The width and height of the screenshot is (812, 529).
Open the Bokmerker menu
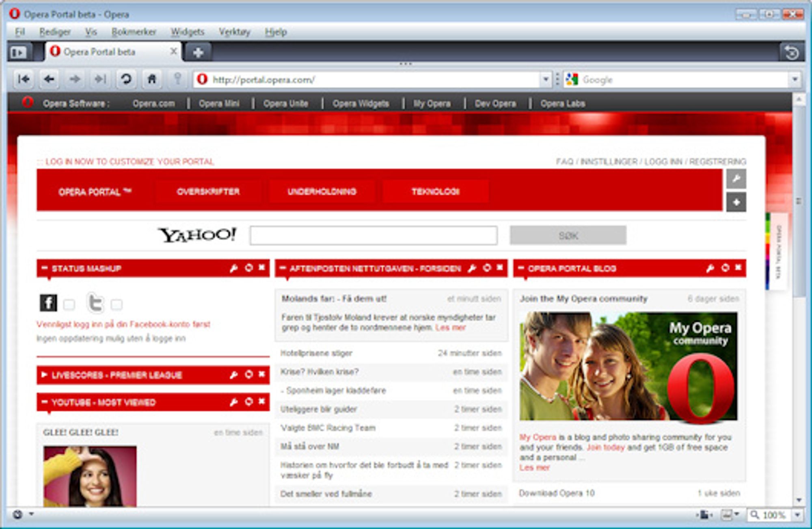point(134,32)
